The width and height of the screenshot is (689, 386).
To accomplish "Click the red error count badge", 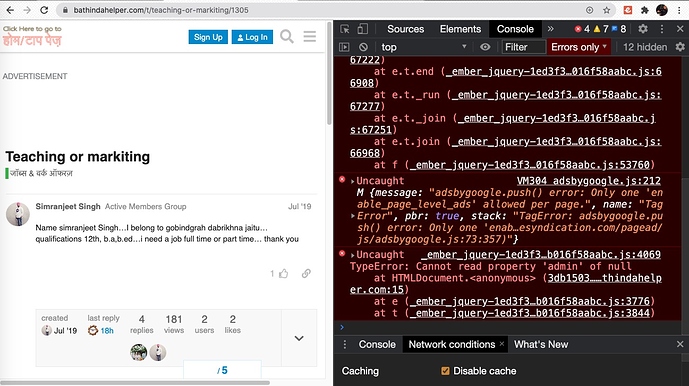I will 582,29.
